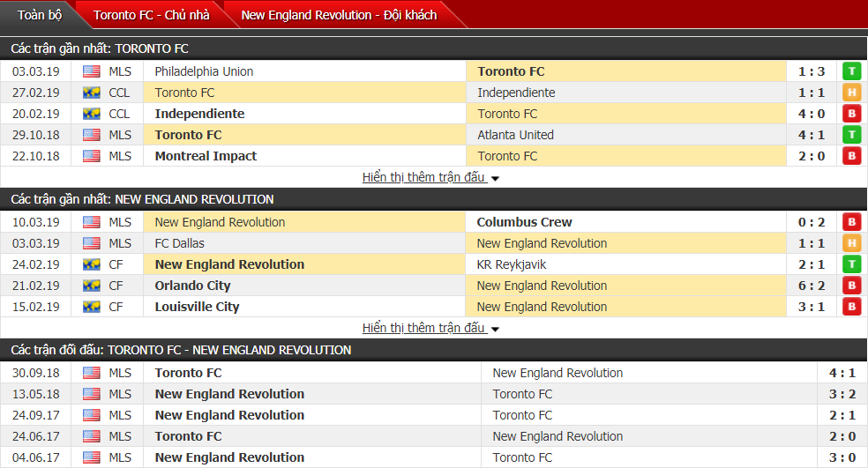
Task: Click the MLS label in 29.10.18 row
Action: pyautogui.click(x=120, y=135)
